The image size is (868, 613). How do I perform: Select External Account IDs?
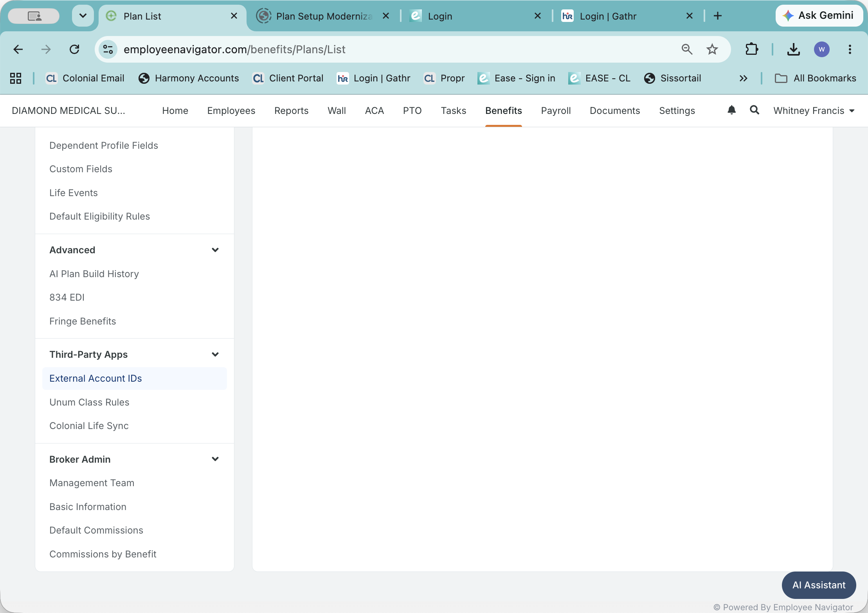(x=134, y=379)
